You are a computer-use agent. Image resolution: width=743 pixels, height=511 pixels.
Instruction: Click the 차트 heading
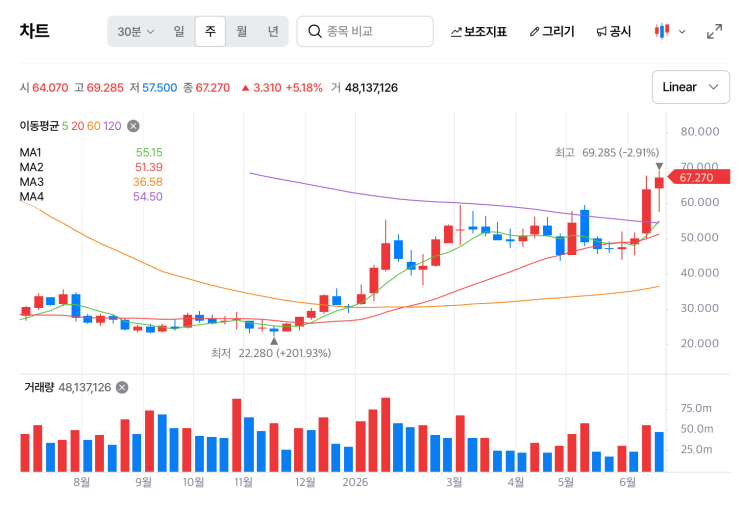[x=34, y=31]
